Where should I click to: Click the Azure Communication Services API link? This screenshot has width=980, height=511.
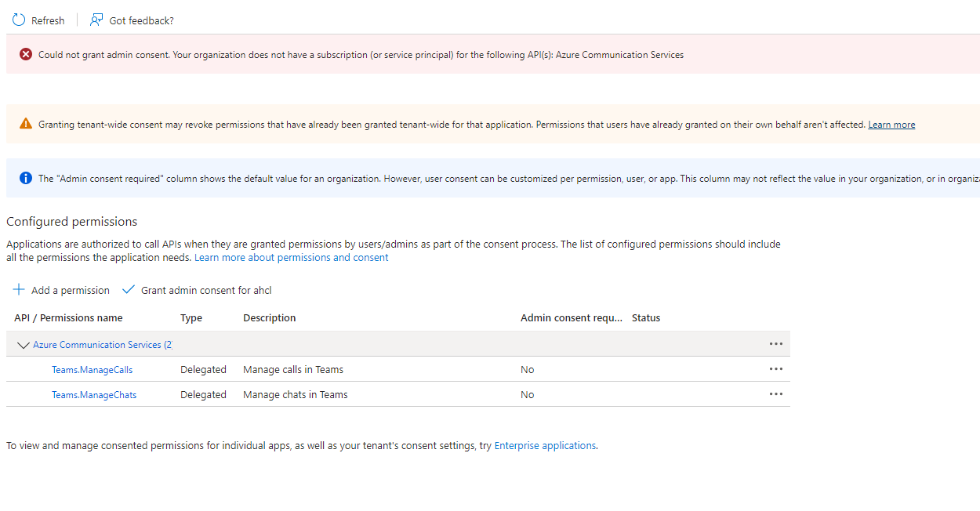pyautogui.click(x=97, y=345)
